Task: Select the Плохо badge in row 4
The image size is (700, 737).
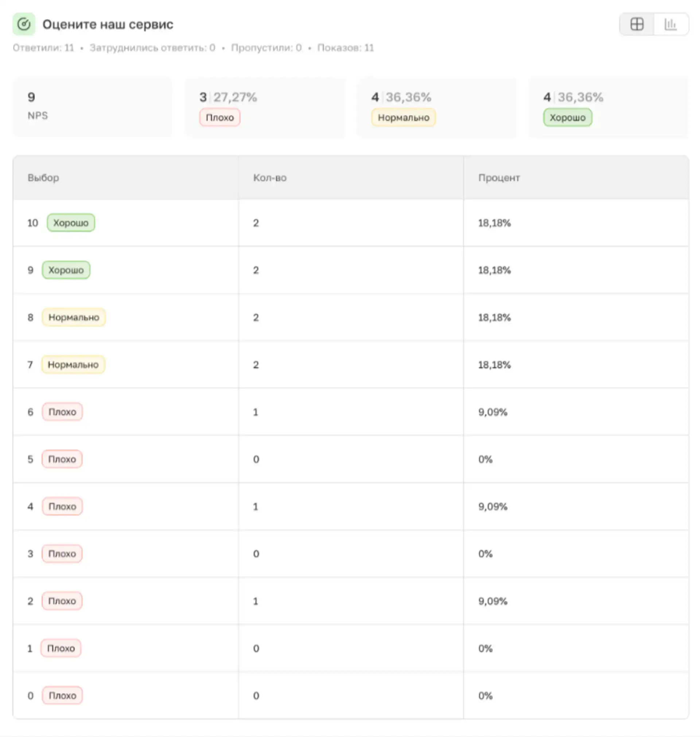Action: (62, 507)
